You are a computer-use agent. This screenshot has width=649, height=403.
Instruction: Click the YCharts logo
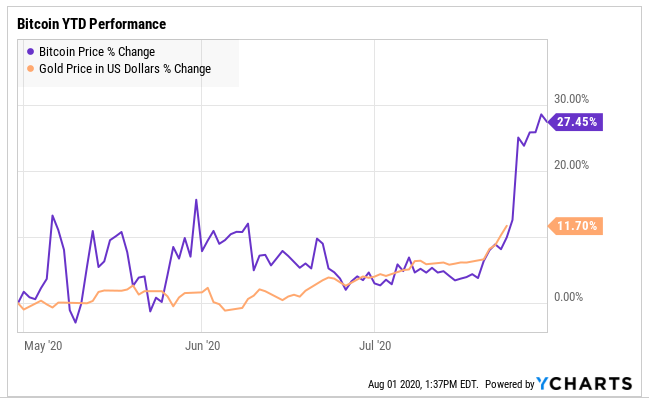point(584,383)
